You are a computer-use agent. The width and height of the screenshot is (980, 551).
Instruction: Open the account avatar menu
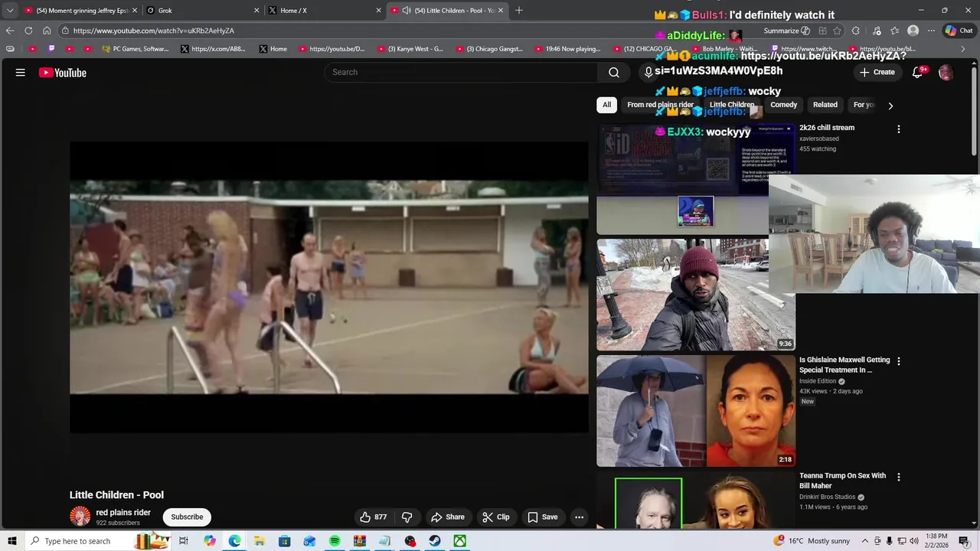click(x=946, y=73)
